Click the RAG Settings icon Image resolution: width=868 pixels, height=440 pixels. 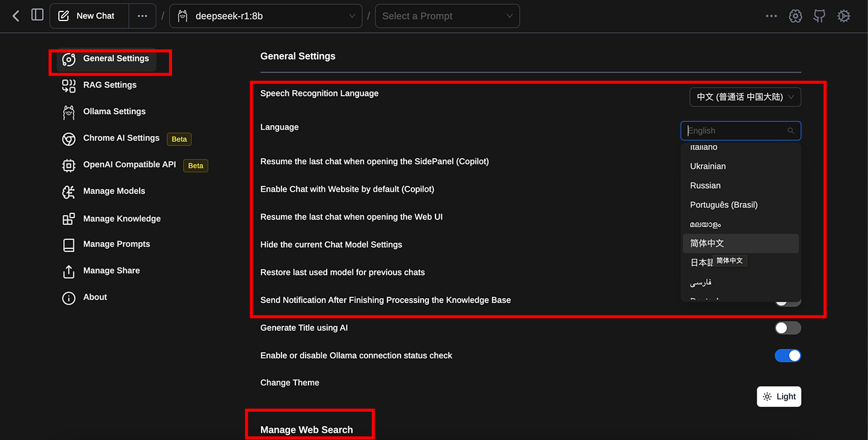pos(69,86)
